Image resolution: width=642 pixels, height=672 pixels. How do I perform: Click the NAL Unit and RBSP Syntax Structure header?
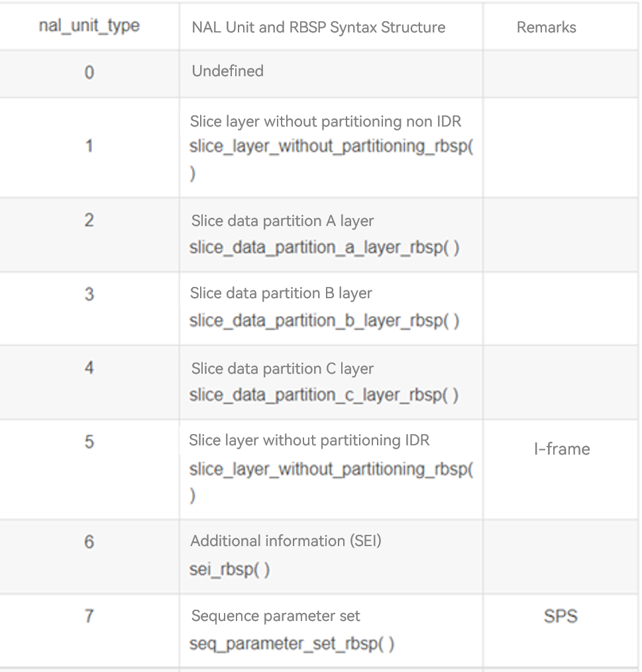tap(318, 27)
